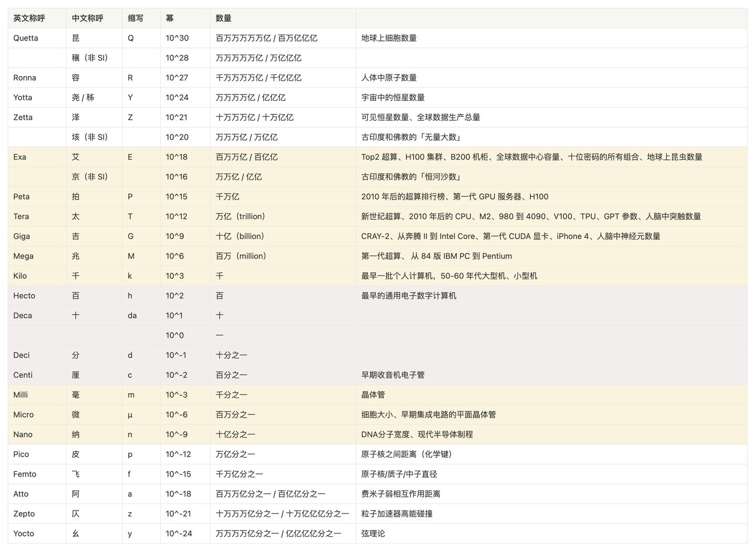Click the 中文称呼 column header
The image size is (756, 551).
pyautogui.click(x=94, y=18)
